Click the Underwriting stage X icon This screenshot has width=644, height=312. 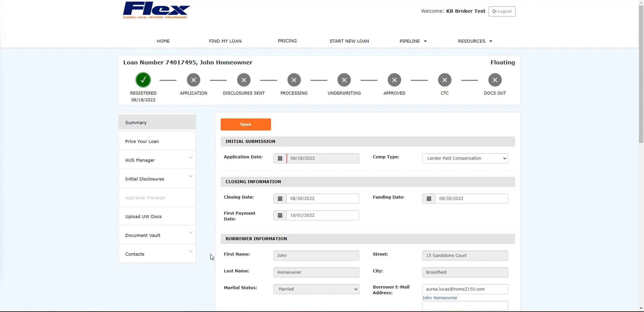point(344,80)
